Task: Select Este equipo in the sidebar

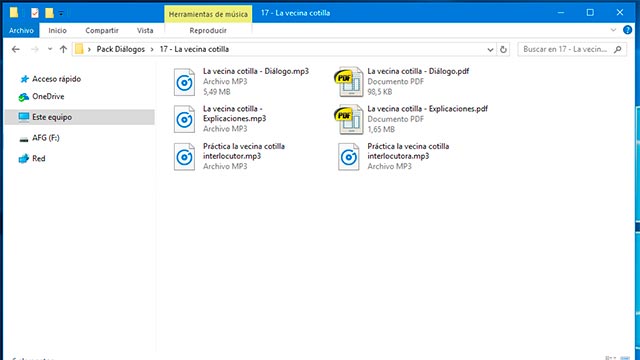Action: pyautogui.click(x=80, y=117)
